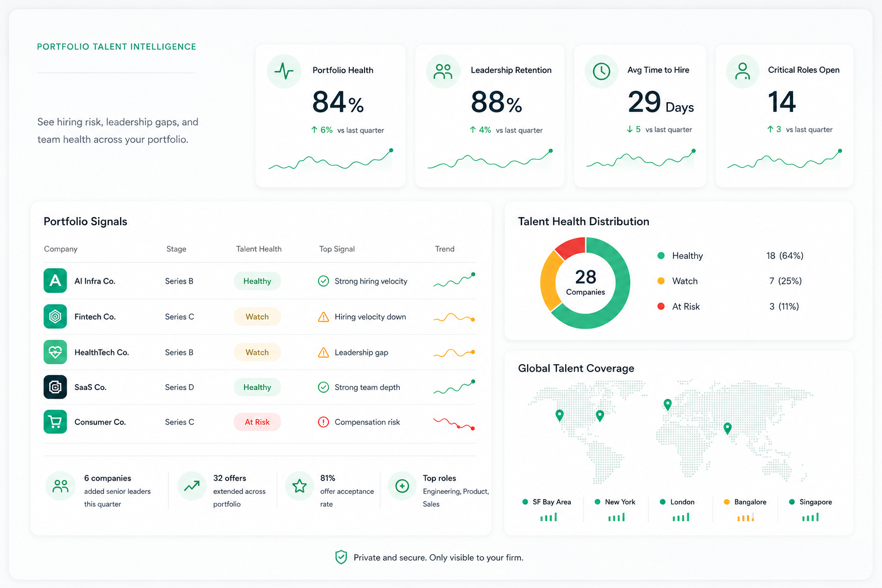Select the New York map pin

pos(599,415)
